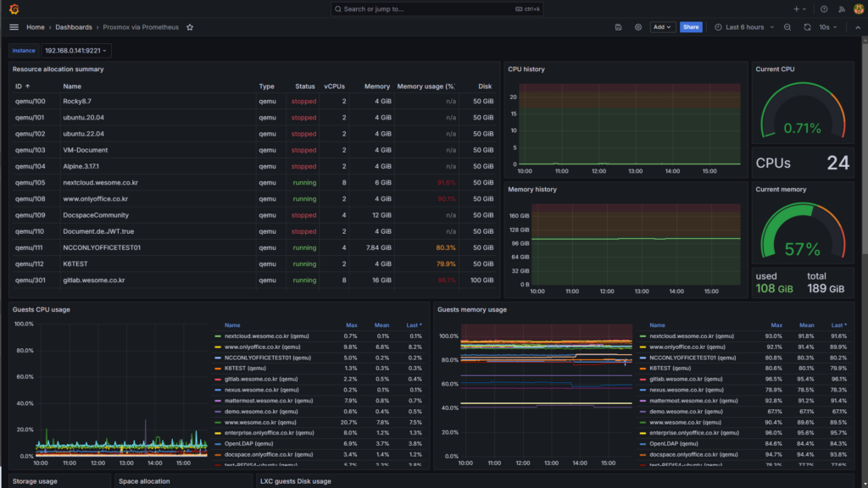Open the plus new-item menu
868x488 pixels.
pos(799,8)
